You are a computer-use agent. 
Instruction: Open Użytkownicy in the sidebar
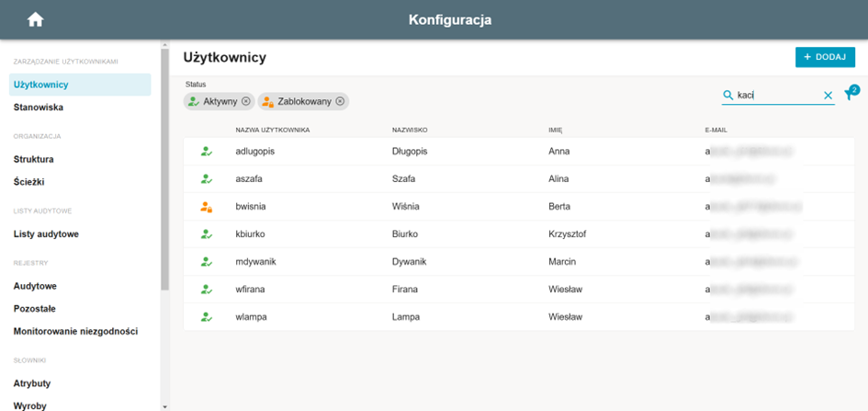click(80, 85)
